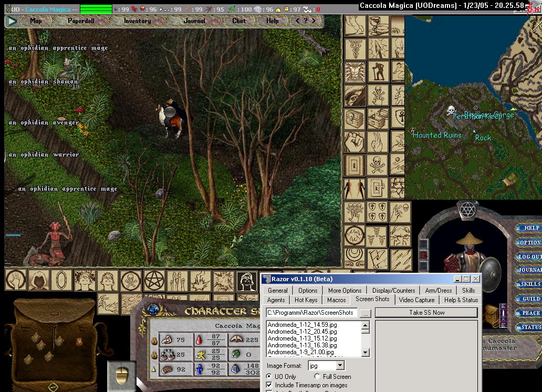
Task: Click the white-on-black upturned face icon
Action: click(247, 281)
